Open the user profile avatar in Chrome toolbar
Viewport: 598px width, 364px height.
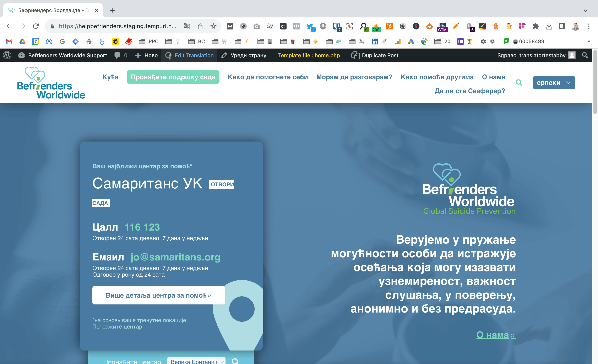click(575, 26)
